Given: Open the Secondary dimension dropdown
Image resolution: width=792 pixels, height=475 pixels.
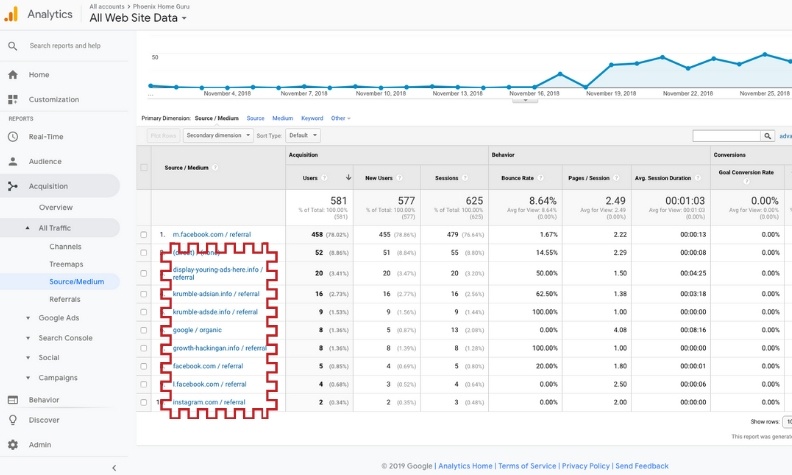Looking at the screenshot, I should click(218, 135).
